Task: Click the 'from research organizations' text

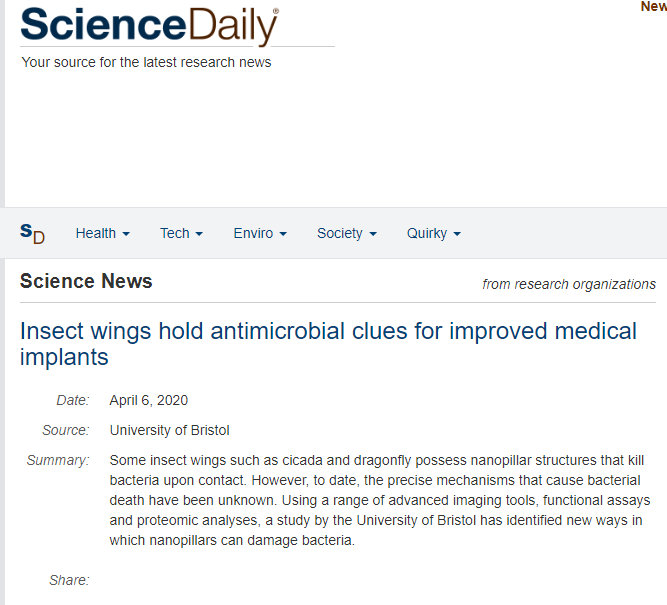Action: point(569,284)
